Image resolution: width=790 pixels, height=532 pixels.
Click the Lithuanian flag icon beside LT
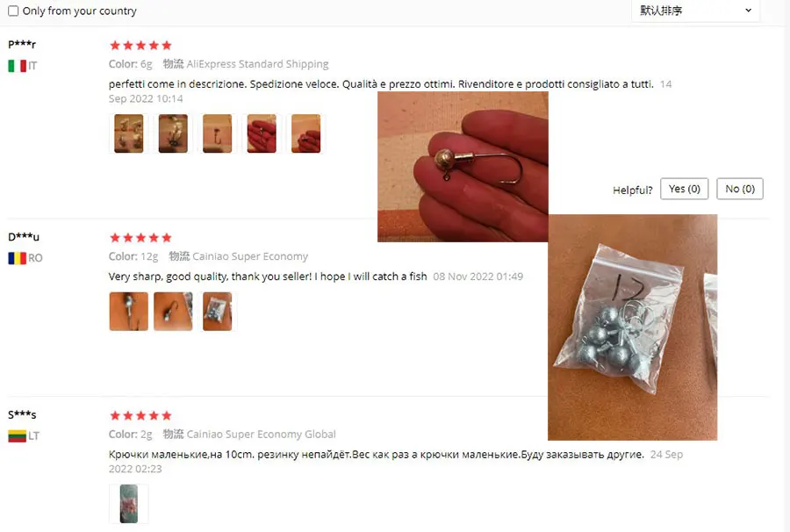pos(18,435)
